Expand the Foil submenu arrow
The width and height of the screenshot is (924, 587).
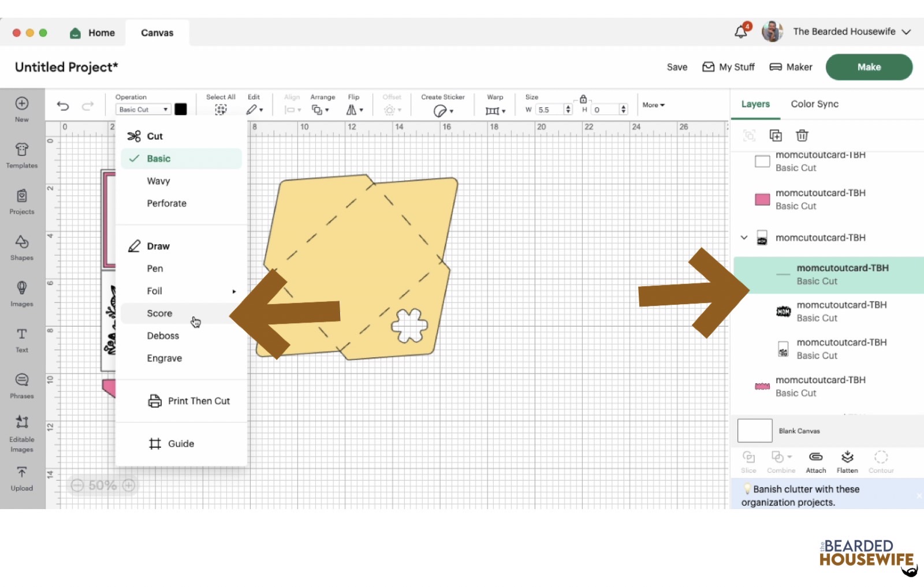[x=234, y=291]
